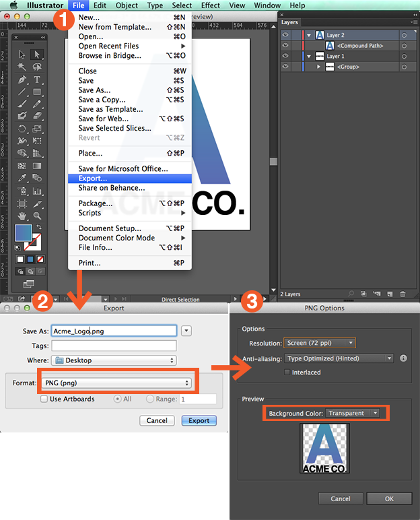Choose the Type tool
The height and width of the screenshot is (520, 420).
(37, 79)
